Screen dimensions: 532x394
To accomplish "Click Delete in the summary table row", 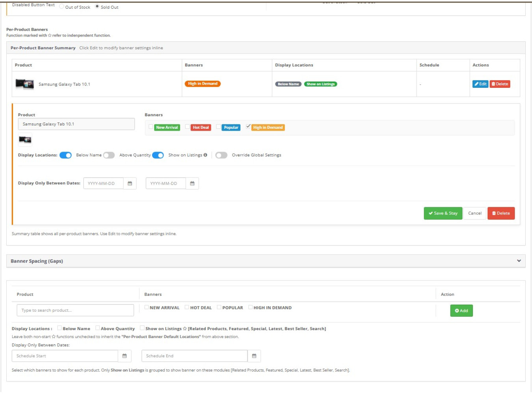I will 500,84.
